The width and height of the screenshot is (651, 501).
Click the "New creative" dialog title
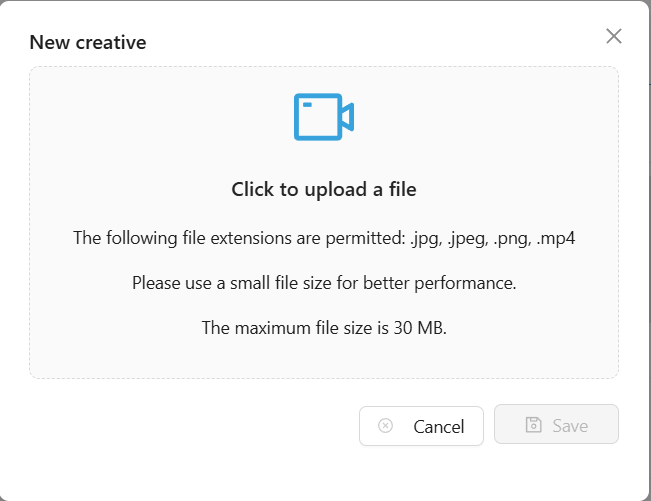point(88,42)
